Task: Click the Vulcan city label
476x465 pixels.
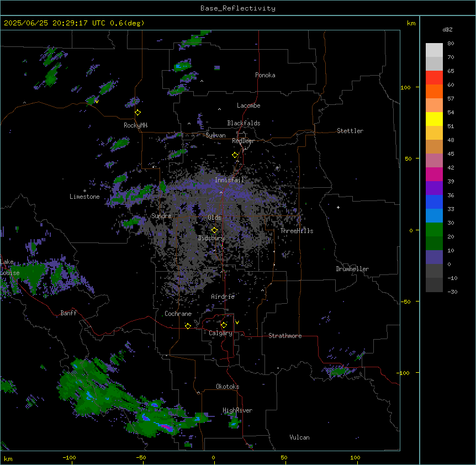Action: coord(299,437)
